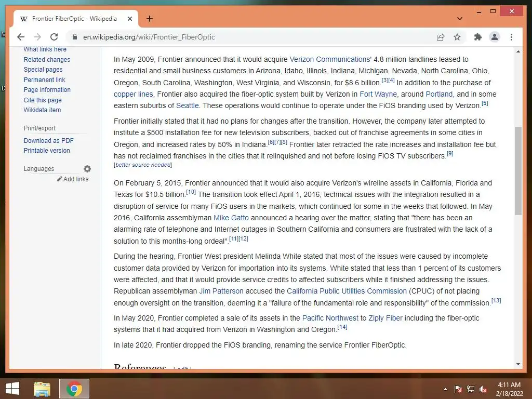532x399 pixels.
Task: Go back to the previous page
Action: click(x=21, y=37)
